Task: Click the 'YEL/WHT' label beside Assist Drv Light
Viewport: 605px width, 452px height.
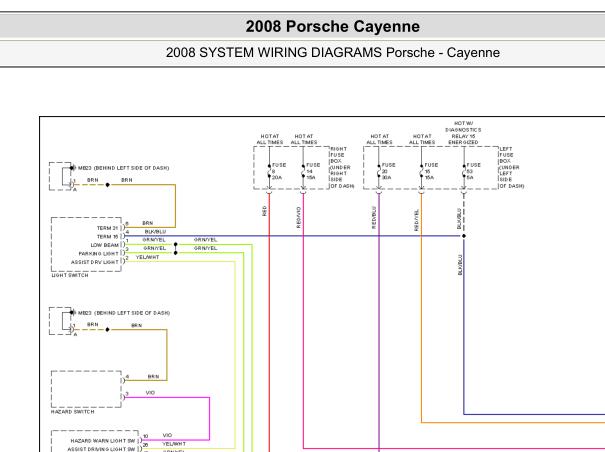Action: (x=147, y=257)
